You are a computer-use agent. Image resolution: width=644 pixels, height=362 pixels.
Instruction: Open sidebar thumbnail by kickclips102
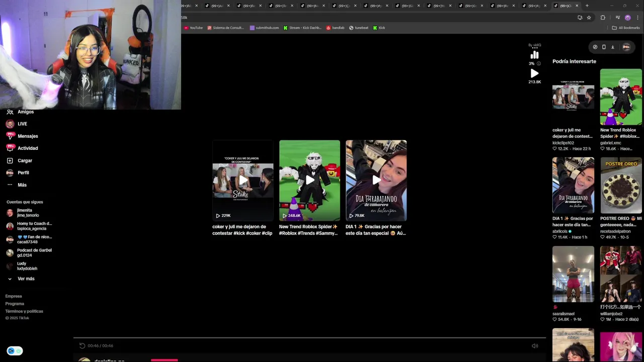point(573,97)
